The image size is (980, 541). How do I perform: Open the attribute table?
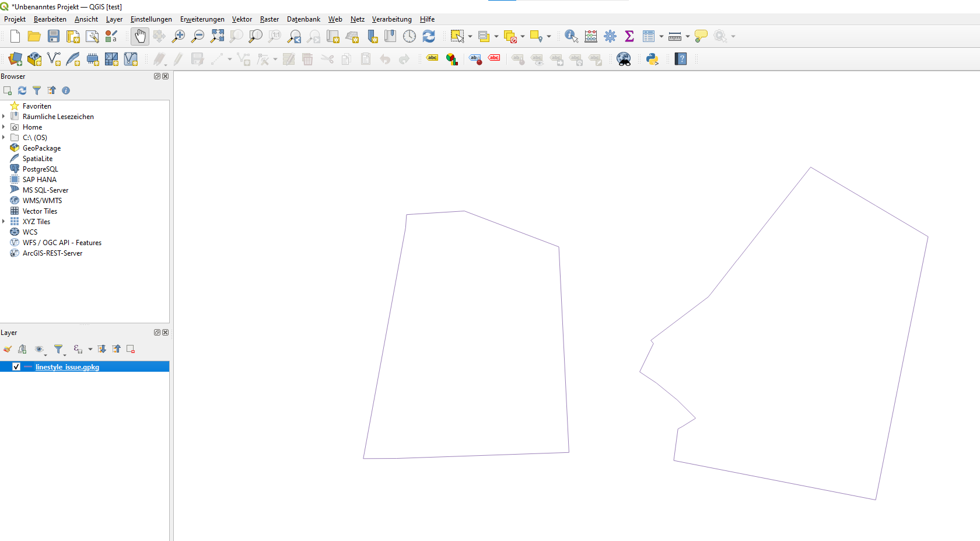tap(649, 36)
